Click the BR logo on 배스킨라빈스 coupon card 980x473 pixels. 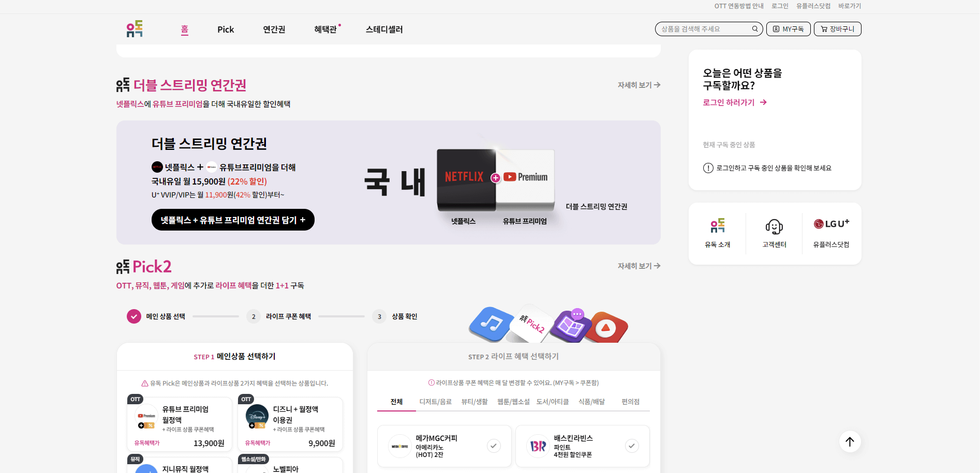click(x=538, y=446)
